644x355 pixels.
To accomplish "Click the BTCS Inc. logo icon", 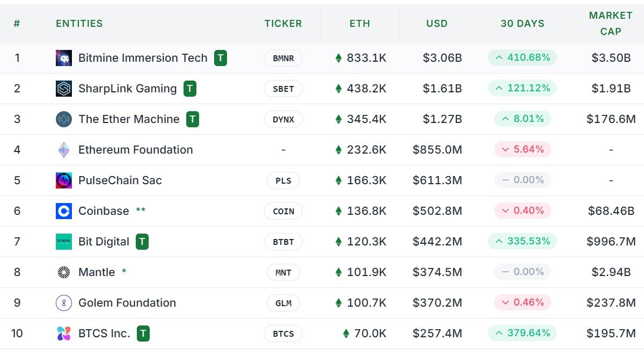I will [64, 334].
